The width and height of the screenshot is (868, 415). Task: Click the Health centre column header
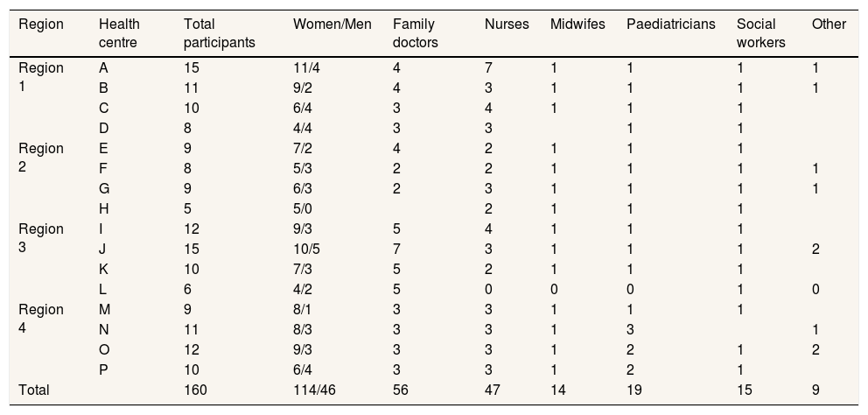coord(120,32)
